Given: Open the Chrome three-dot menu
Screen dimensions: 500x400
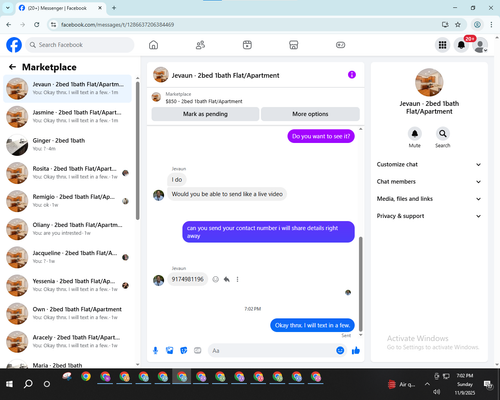Looking at the screenshot, I should (x=491, y=24).
